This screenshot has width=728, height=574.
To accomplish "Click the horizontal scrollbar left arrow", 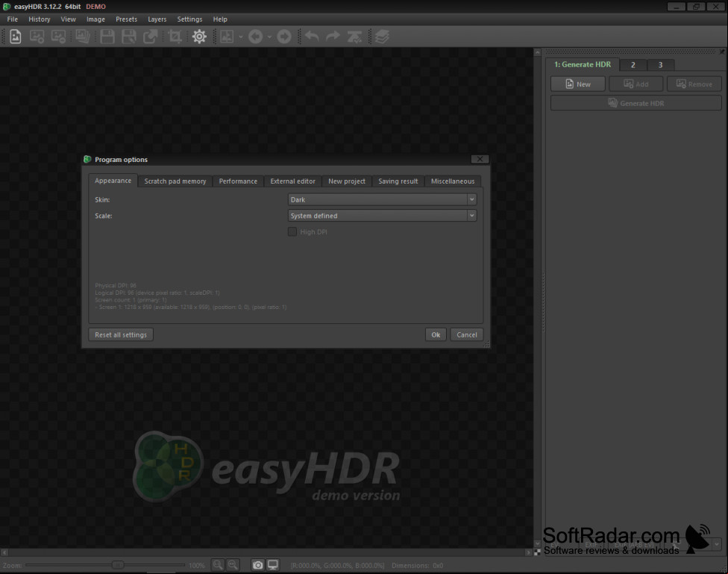I will tap(4, 552).
